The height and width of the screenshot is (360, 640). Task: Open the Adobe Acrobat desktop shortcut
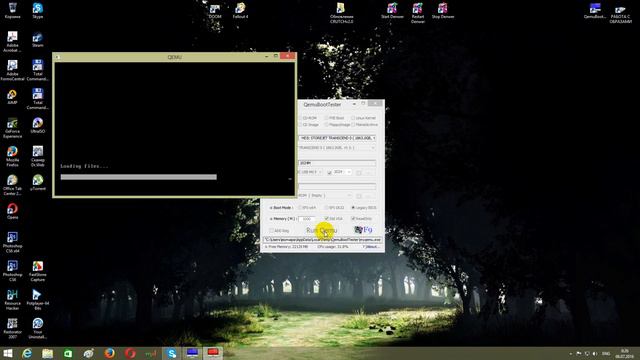12,42
